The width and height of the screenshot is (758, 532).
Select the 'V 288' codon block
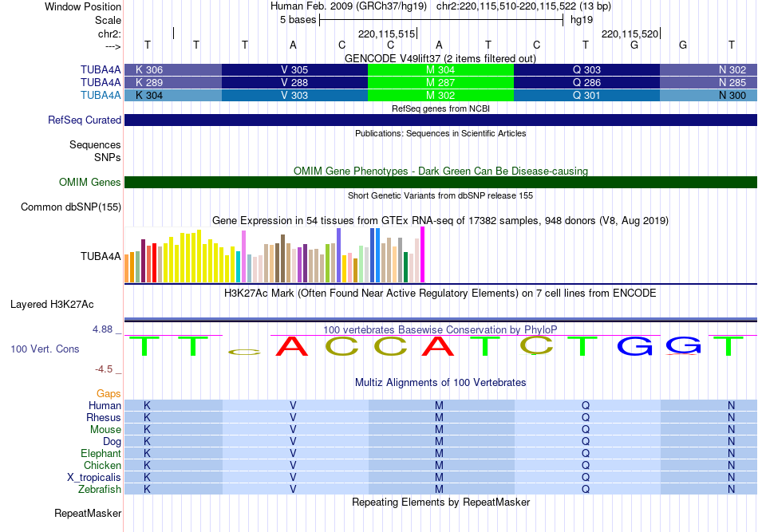(294, 83)
